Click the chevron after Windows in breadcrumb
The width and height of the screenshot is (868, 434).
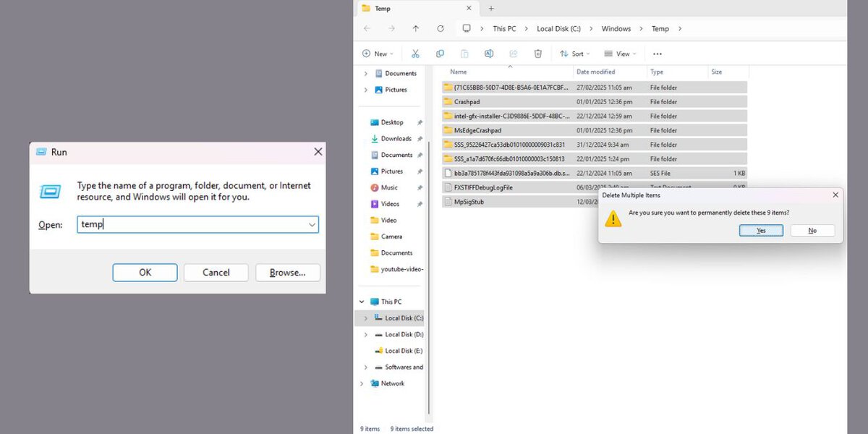(x=641, y=29)
